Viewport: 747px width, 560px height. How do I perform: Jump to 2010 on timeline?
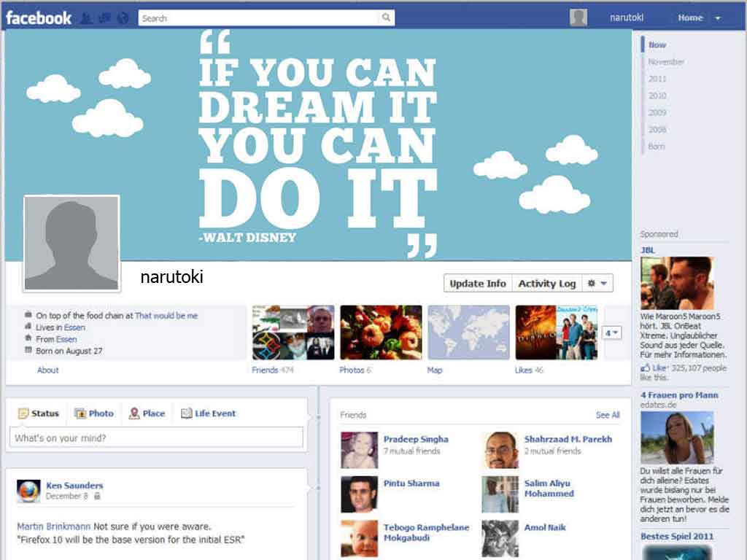click(x=657, y=96)
